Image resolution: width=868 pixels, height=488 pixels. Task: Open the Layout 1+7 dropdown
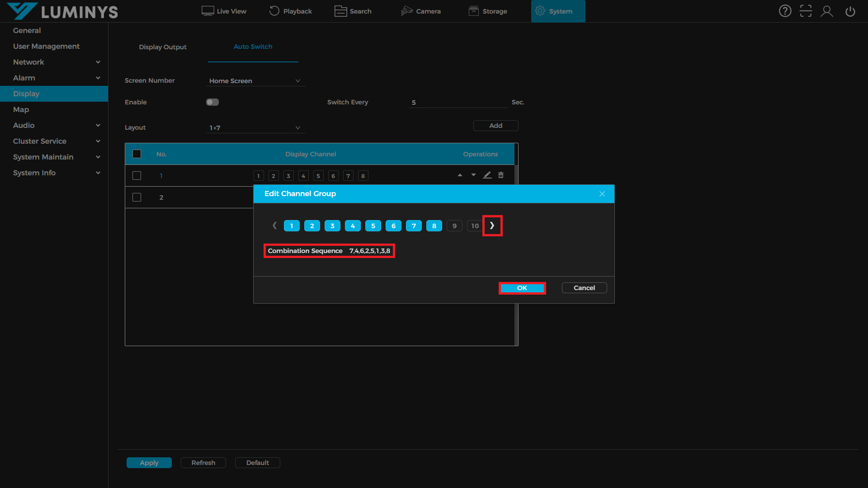(x=255, y=128)
